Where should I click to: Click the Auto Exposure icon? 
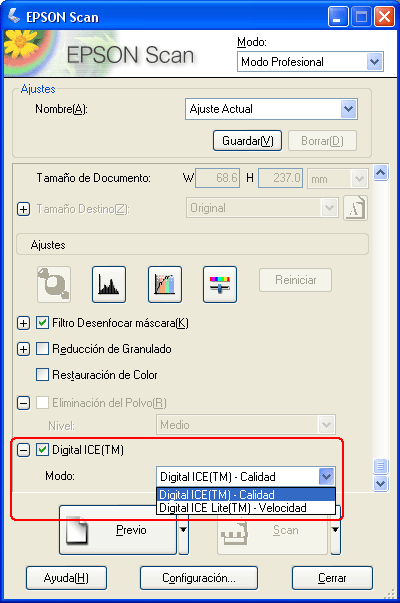tap(54, 284)
